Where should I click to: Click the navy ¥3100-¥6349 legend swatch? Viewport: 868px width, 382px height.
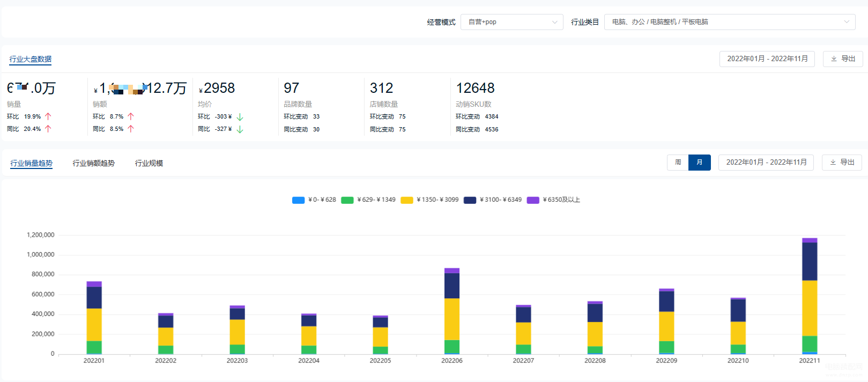click(x=470, y=200)
